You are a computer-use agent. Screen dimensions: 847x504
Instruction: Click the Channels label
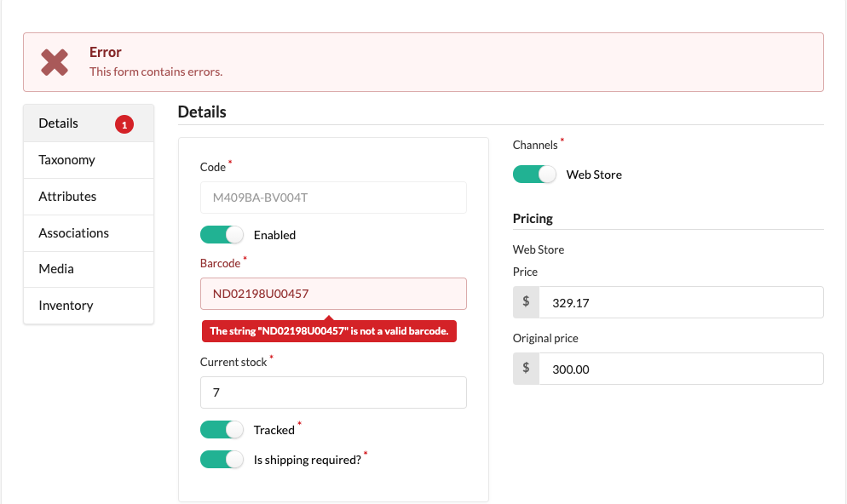535,146
